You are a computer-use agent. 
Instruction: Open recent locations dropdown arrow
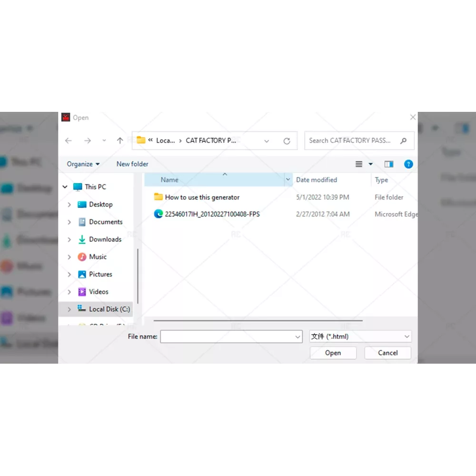(x=104, y=141)
